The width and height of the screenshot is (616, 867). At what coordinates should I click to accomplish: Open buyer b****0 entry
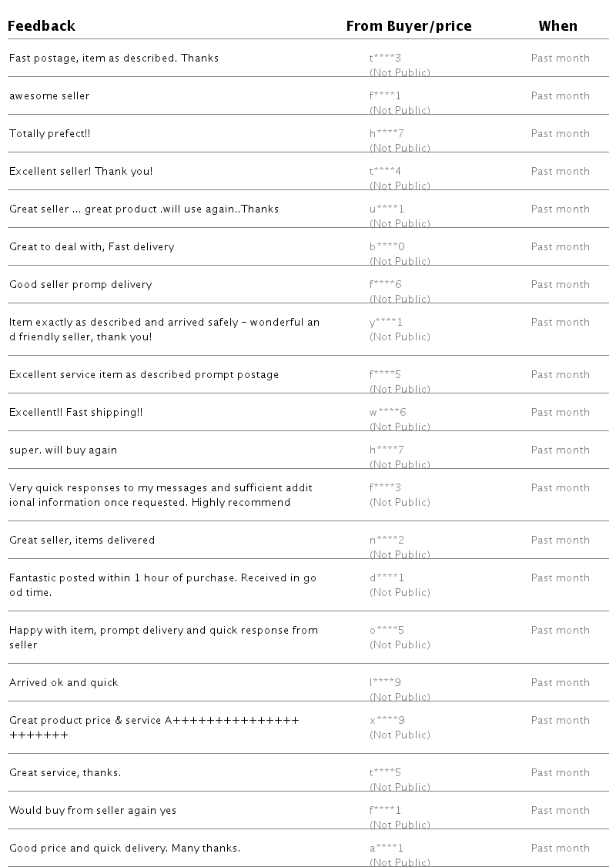(387, 246)
